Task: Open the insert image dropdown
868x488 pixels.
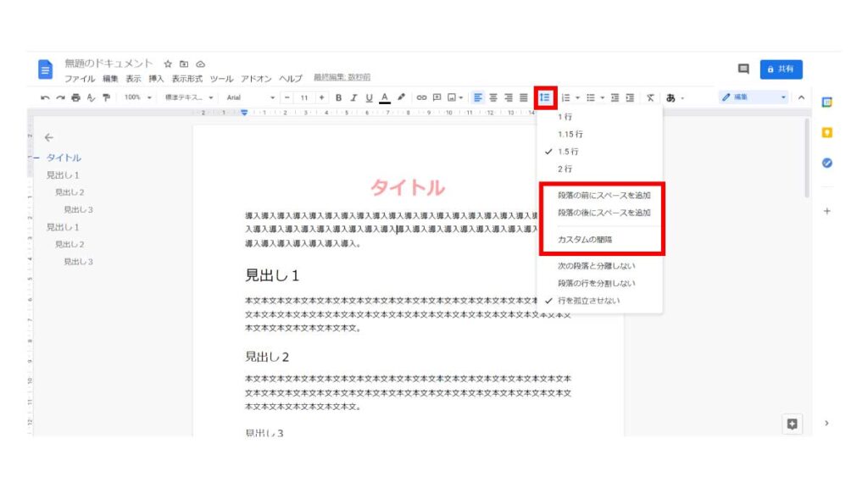Action: (x=455, y=98)
